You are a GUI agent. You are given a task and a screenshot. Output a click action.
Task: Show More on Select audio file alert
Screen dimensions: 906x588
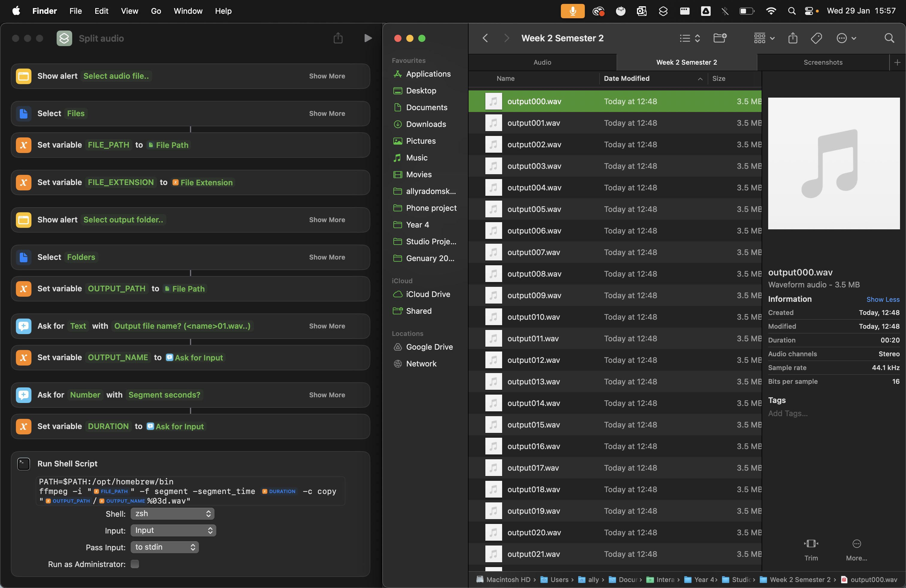coord(327,76)
